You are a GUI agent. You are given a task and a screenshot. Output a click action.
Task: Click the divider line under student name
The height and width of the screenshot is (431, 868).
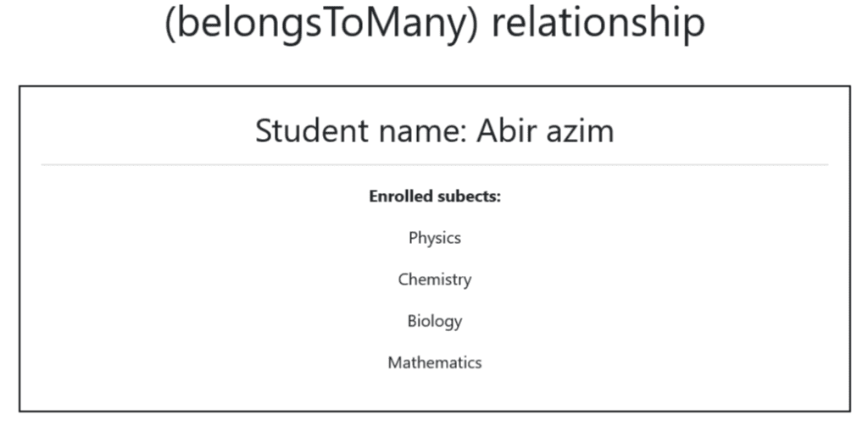point(434,164)
